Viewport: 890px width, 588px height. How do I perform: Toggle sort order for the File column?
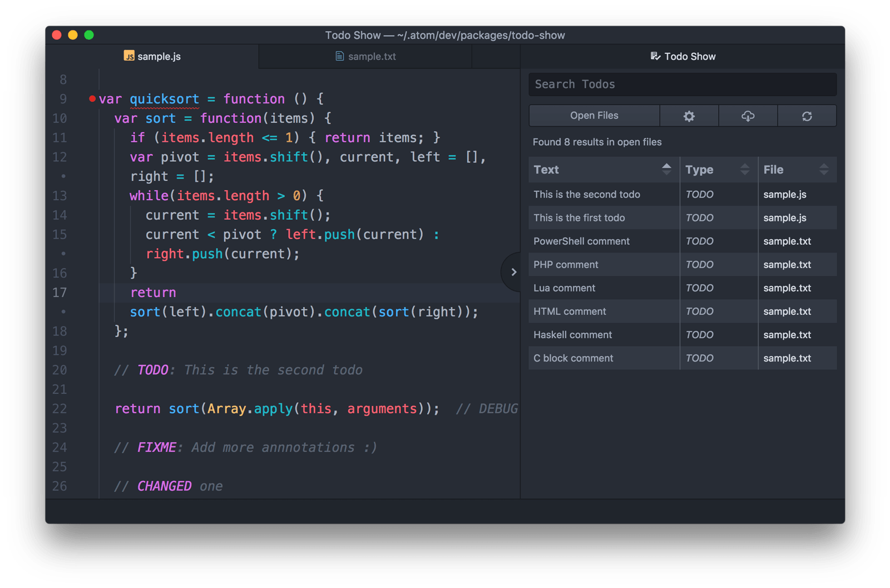coord(825,170)
